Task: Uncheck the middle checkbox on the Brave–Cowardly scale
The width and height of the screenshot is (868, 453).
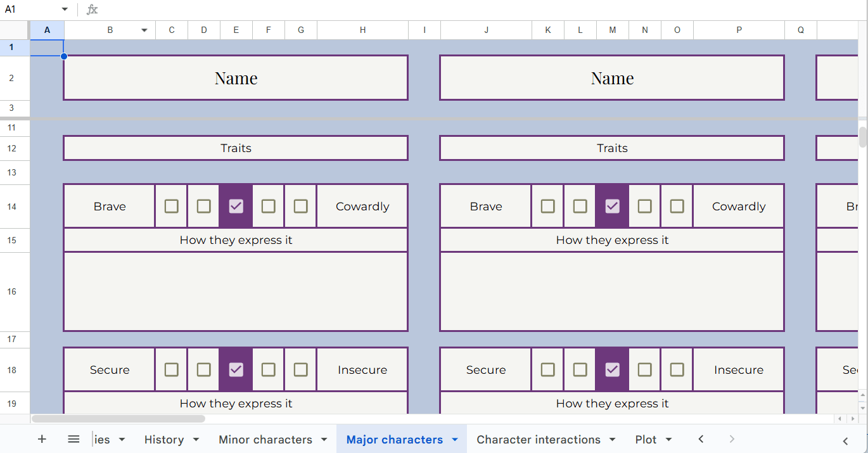Action: click(x=236, y=206)
